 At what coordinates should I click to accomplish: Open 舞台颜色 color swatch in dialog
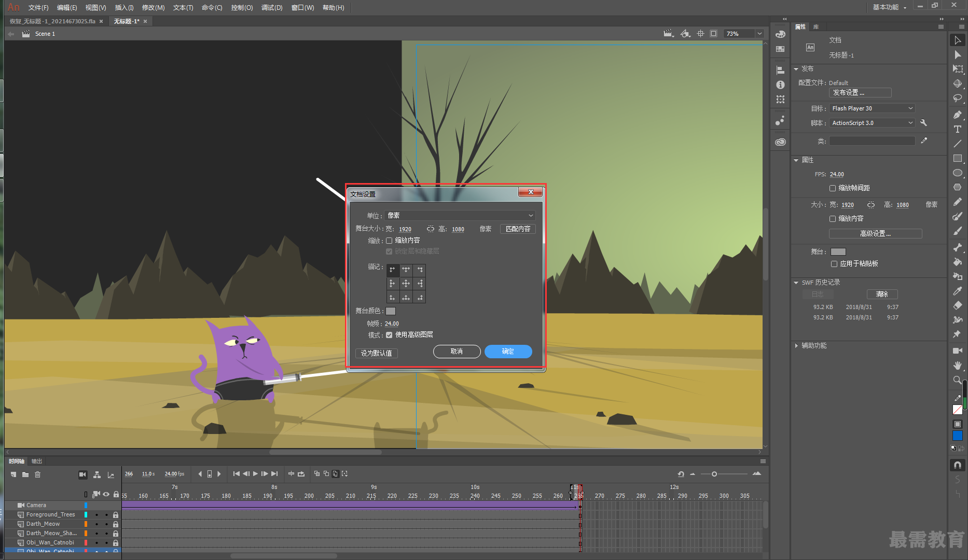tap(391, 311)
